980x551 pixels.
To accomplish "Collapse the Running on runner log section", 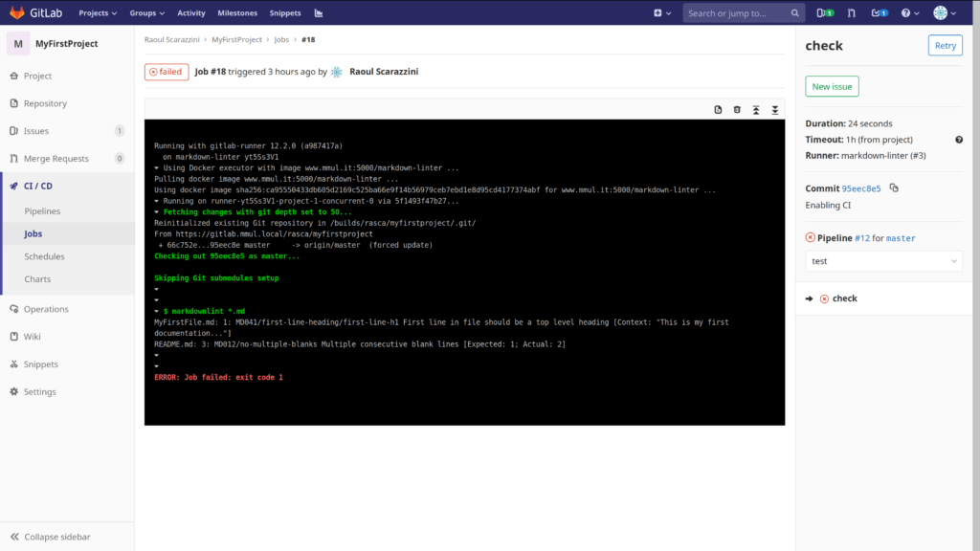I will click(x=157, y=201).
